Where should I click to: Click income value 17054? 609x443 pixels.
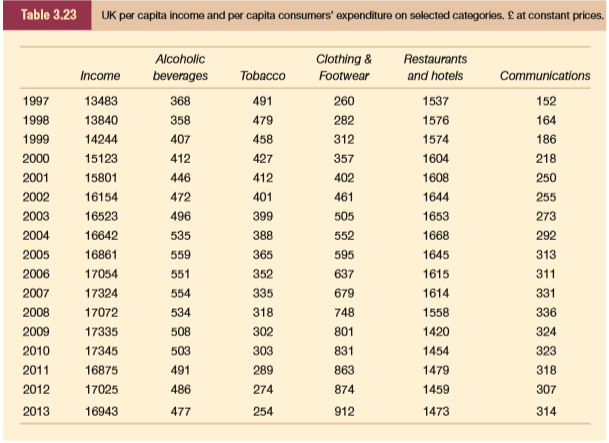[101, 274]
